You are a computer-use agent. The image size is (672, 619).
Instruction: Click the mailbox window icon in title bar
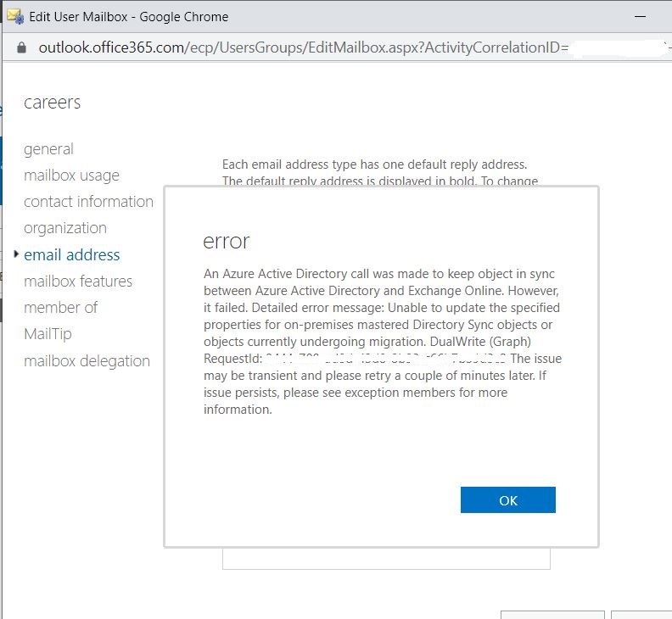click(x=14, y=16)
